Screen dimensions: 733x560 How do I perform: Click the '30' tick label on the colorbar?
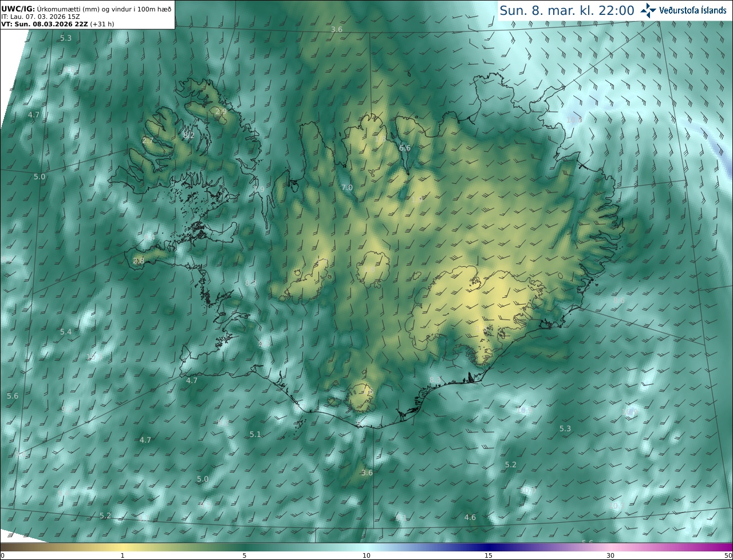[610, 555]
